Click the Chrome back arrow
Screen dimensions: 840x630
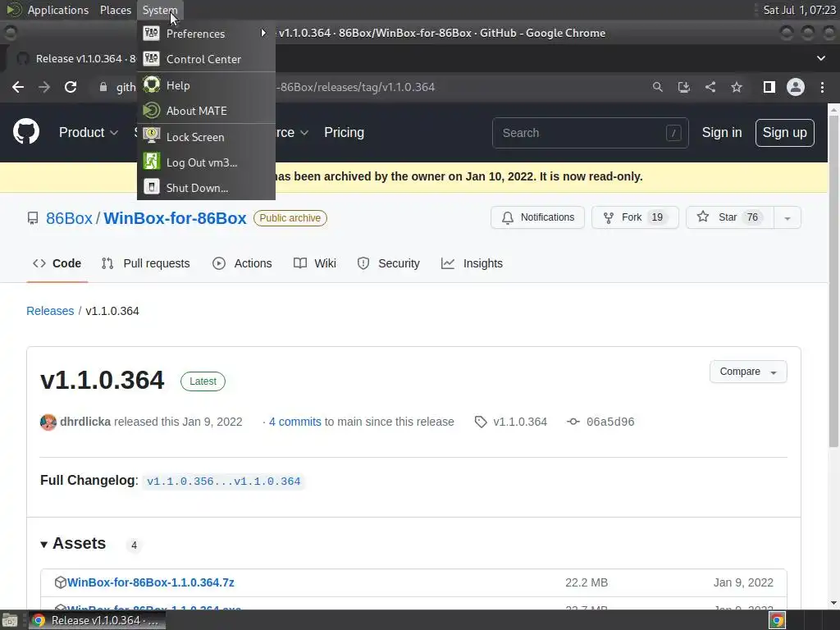point(18,87)
